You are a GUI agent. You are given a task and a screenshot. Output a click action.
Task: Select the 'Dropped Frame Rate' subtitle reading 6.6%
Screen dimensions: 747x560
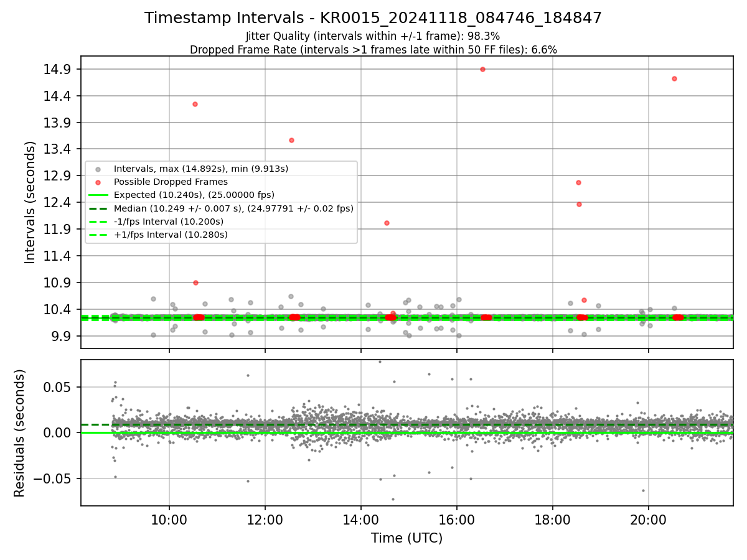(x=373, y=50)
